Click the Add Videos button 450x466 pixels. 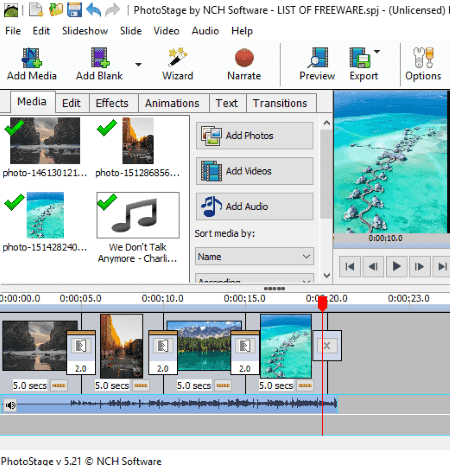click(x=254, y=171)
